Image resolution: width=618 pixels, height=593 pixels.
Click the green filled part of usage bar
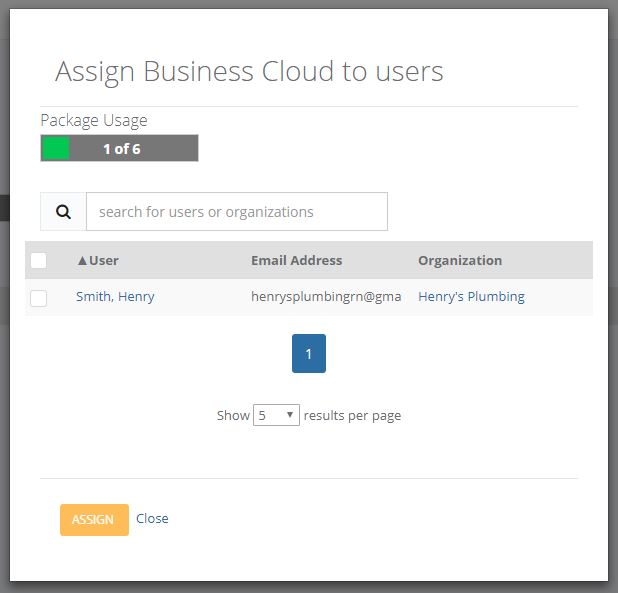[x=56, y=149]
